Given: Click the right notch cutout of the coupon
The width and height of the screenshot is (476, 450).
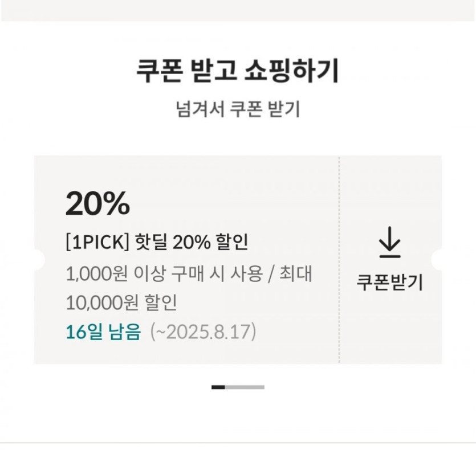Looking at the screenshot, I should tap(438, 260).
